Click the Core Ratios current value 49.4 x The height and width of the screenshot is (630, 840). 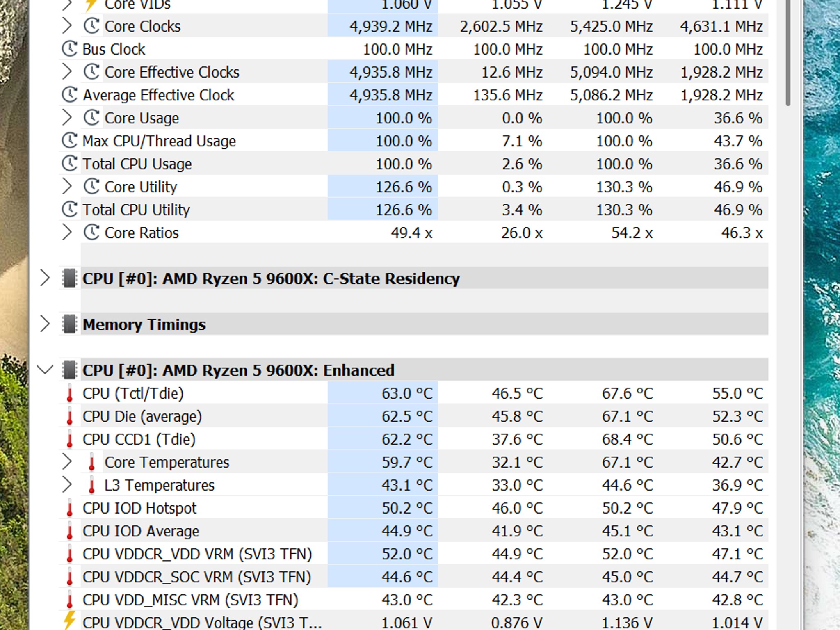[411, 233]
